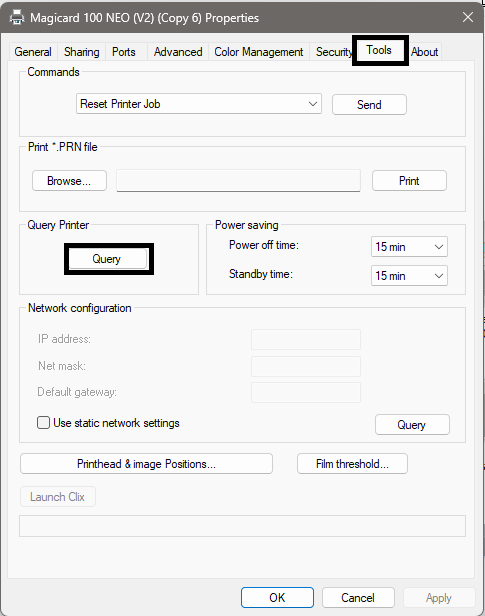This screenshot has height=616, width=485.
Task: Switch to the General tab
Action: click(x=33, y=52)
